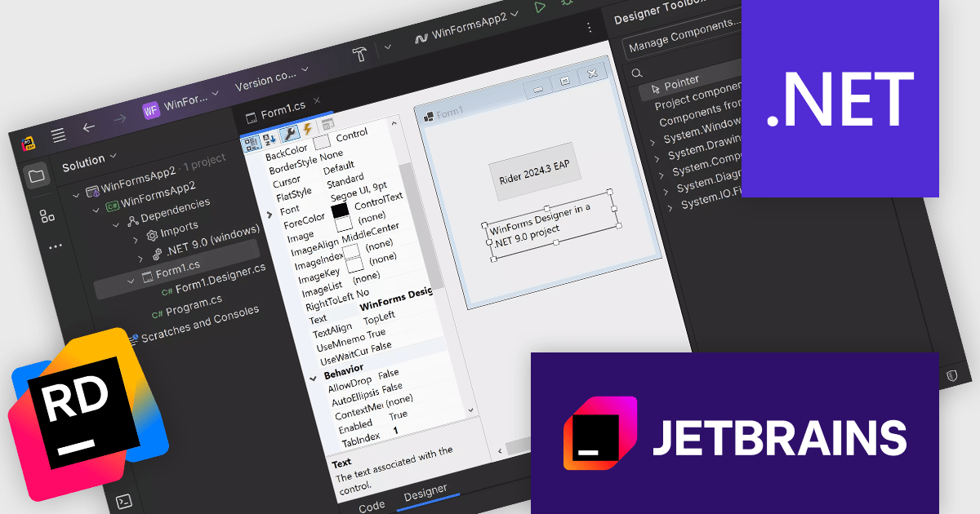Open the Rider main hamburger menu

tap(58, 136)
